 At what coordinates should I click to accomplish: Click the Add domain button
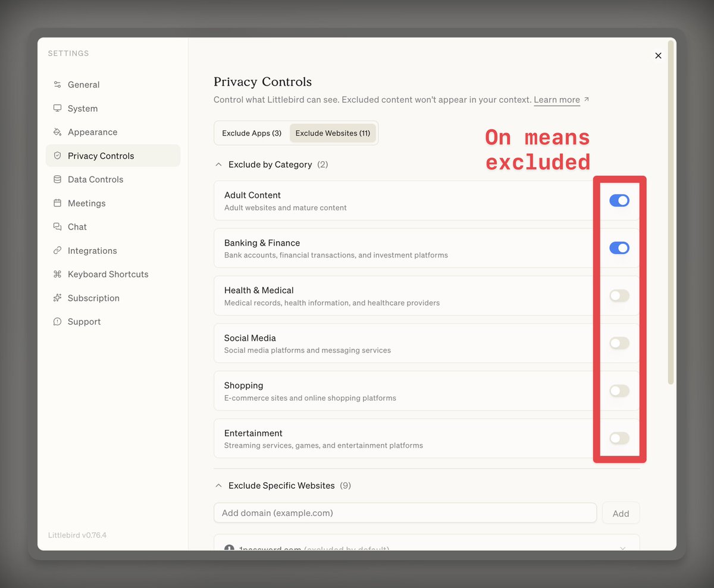click(621, 513)
